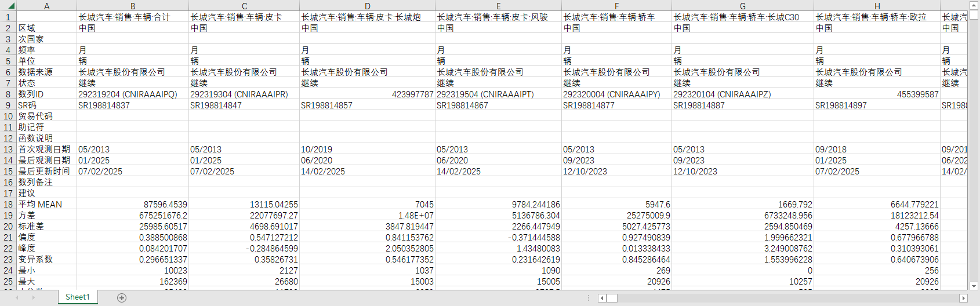Image resolution: width=980 pixels, height=306 pixels.
Task: Click column B's '长城汽车股份有限公司' cell
Action: (x=133, y=72)
